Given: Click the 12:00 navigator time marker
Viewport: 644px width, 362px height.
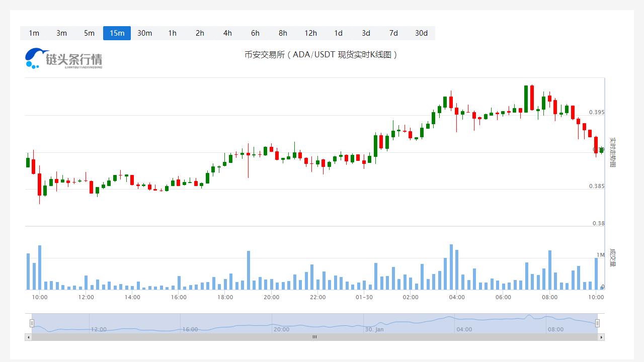Looking at the screenshot, I should point(99,329).
